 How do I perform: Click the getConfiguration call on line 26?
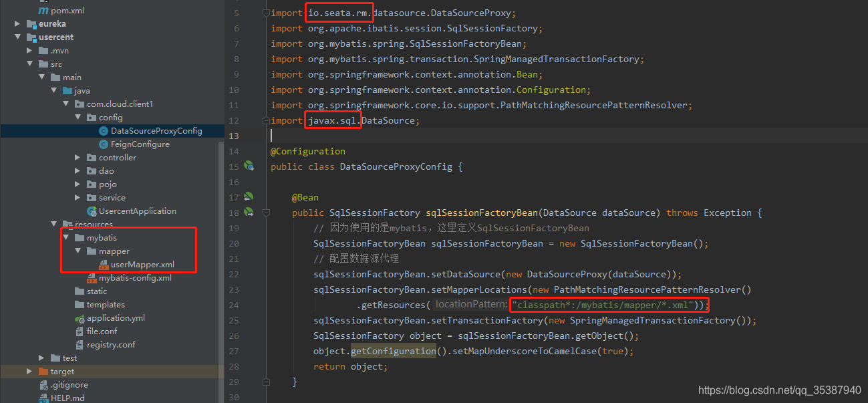(394, 351)
